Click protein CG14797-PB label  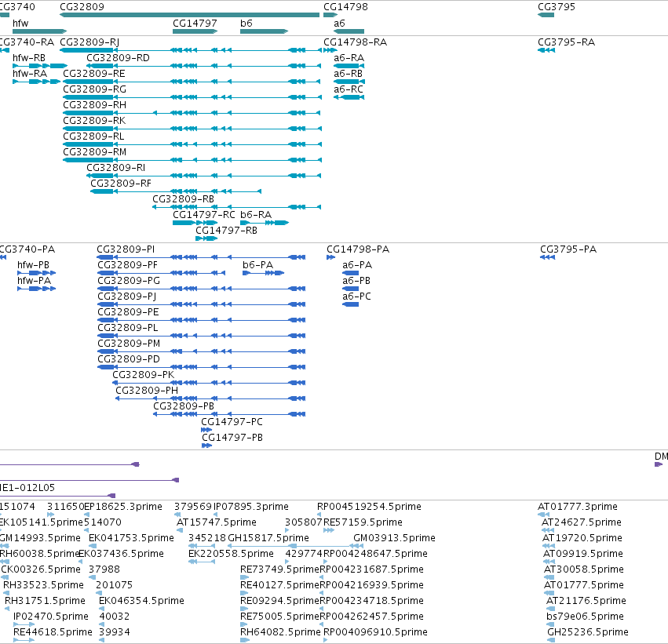pos(232,438)
